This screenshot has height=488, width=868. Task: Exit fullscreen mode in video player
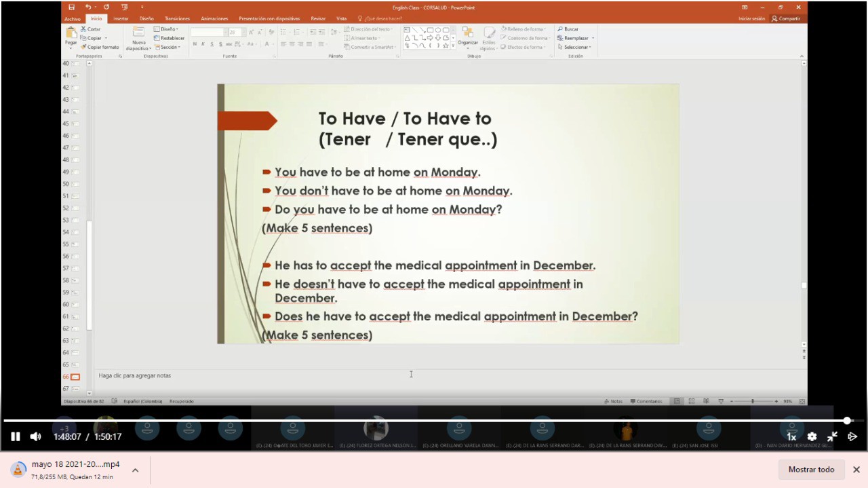point(832,436)
